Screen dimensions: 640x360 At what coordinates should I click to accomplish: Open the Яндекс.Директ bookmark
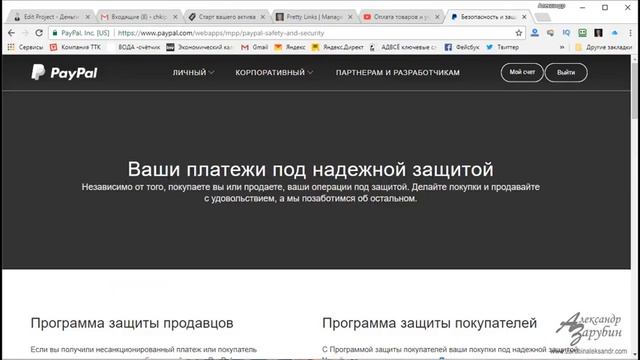click(x=338, y=47)
